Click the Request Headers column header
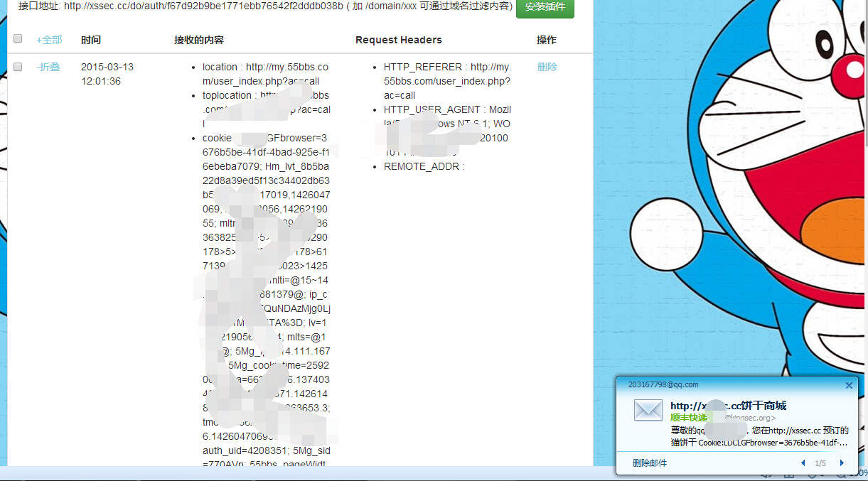868x481 pixels. (399, 40)
